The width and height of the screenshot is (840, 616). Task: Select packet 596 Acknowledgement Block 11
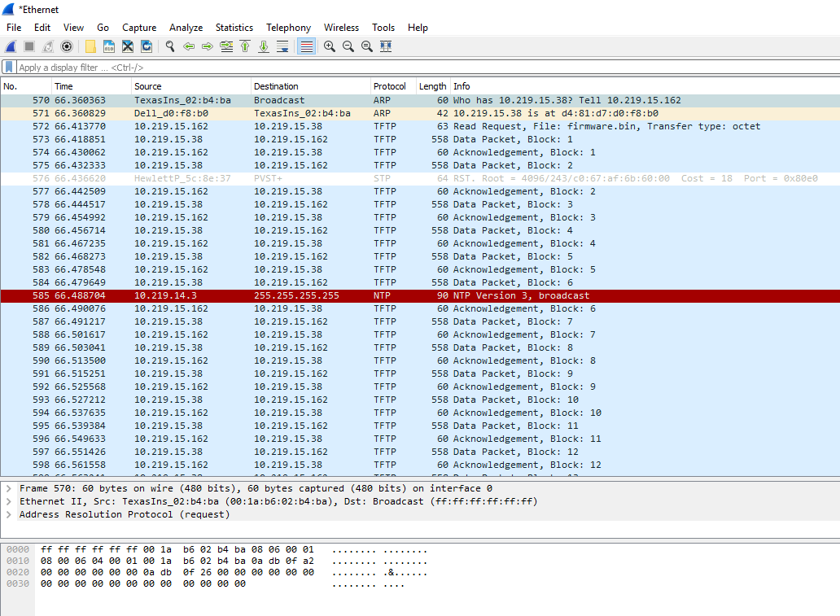tap(420, 439)
